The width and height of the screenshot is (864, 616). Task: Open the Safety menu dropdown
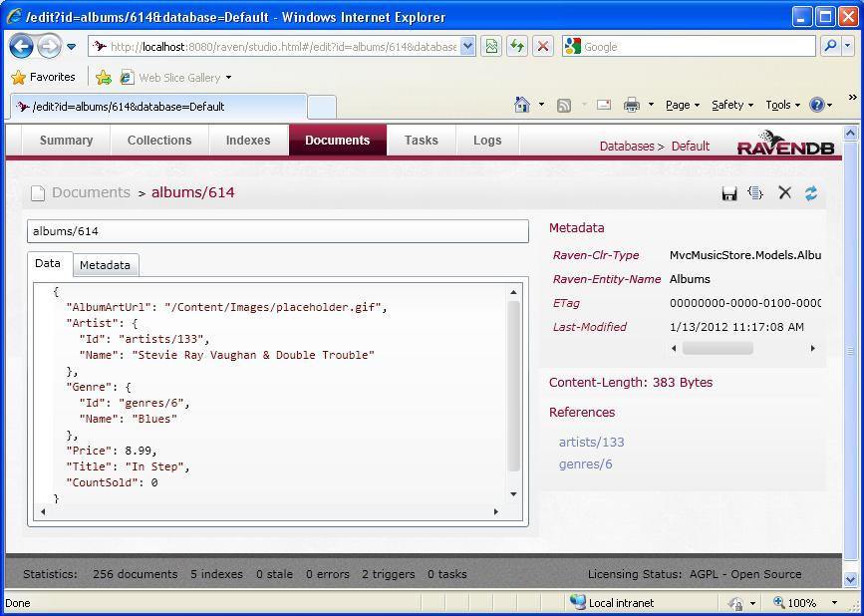pos(732,105)
